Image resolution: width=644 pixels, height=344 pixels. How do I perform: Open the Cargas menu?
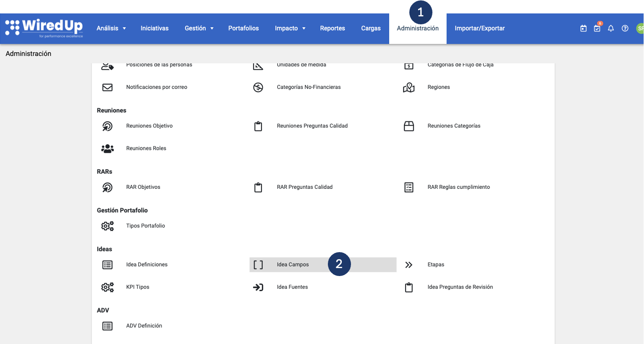coord(371,28)
